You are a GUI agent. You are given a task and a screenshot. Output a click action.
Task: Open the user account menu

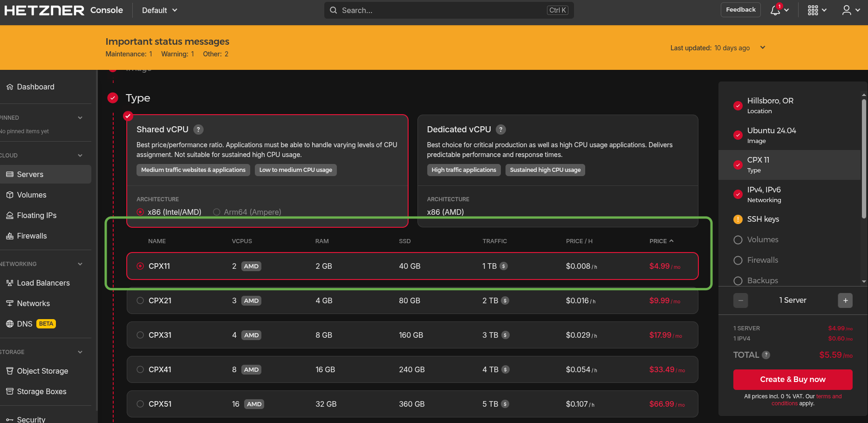coord(847,10)
